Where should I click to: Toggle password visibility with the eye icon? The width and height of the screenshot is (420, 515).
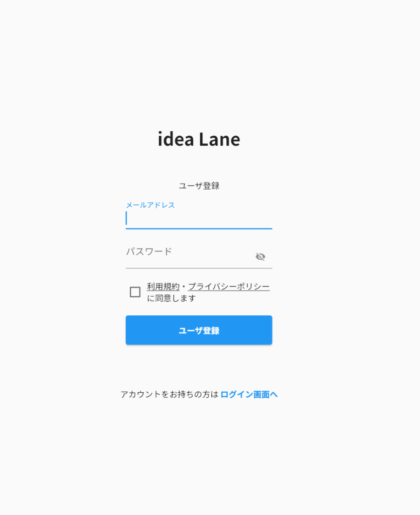click(261, 256)
